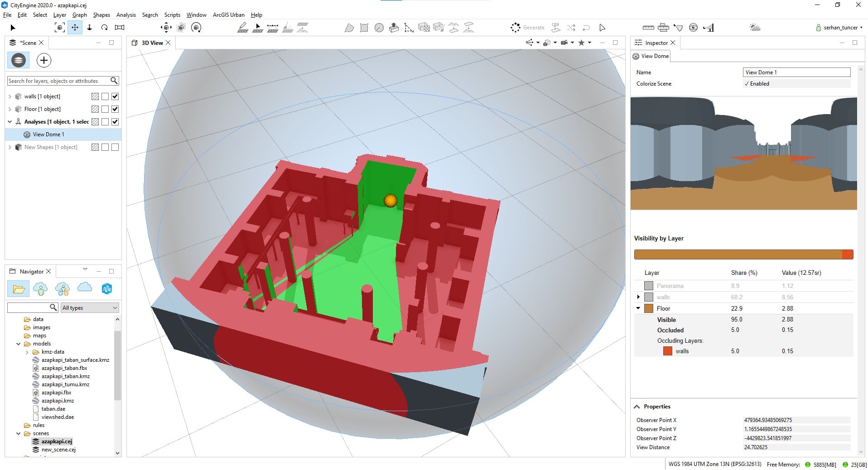Collapse the Properties section
This screenshot has width=868, height=470.
tap(637, 407)
